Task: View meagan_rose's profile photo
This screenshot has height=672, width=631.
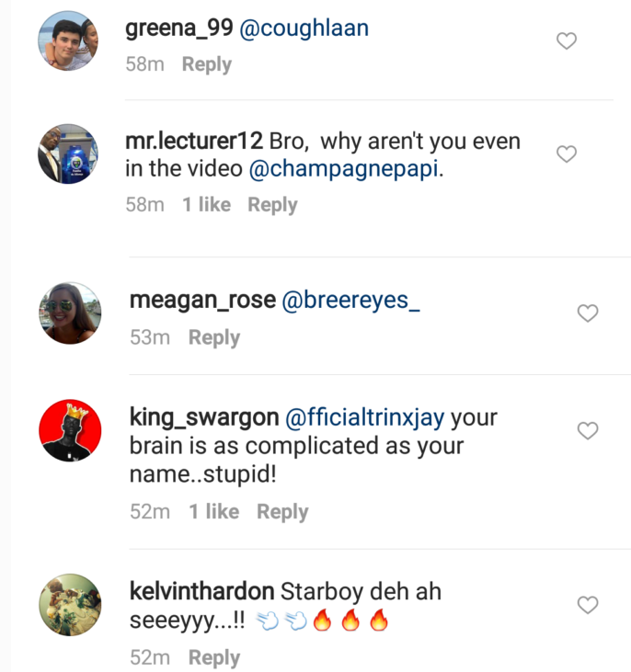Action: [x=71, y=313]
